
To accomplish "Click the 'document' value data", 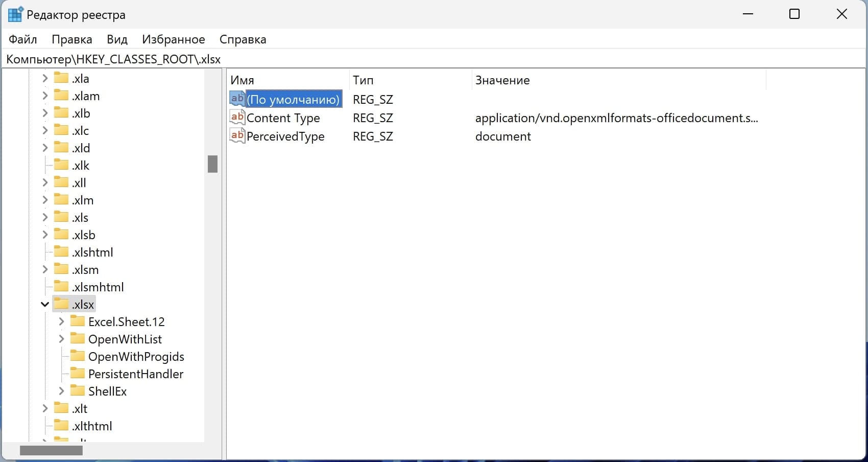I will (503, 136).
